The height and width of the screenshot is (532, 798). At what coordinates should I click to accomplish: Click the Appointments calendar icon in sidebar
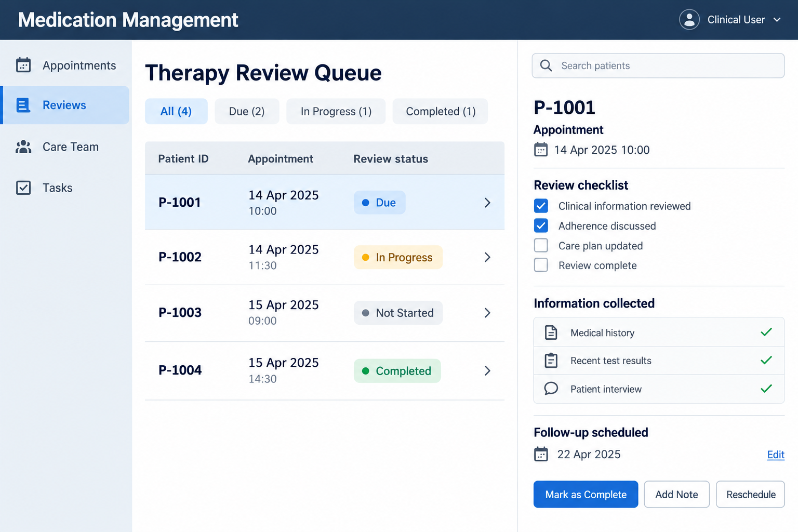(x=23, y=65)
